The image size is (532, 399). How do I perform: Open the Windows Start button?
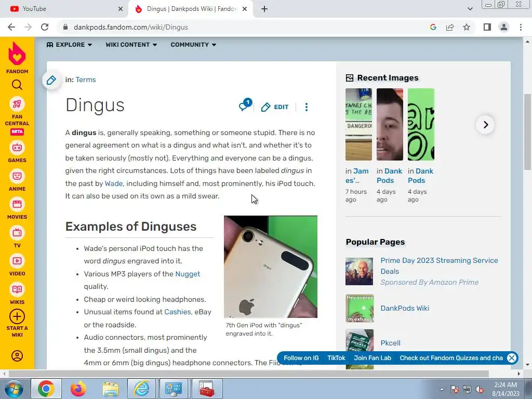click(x=14, y=389)
